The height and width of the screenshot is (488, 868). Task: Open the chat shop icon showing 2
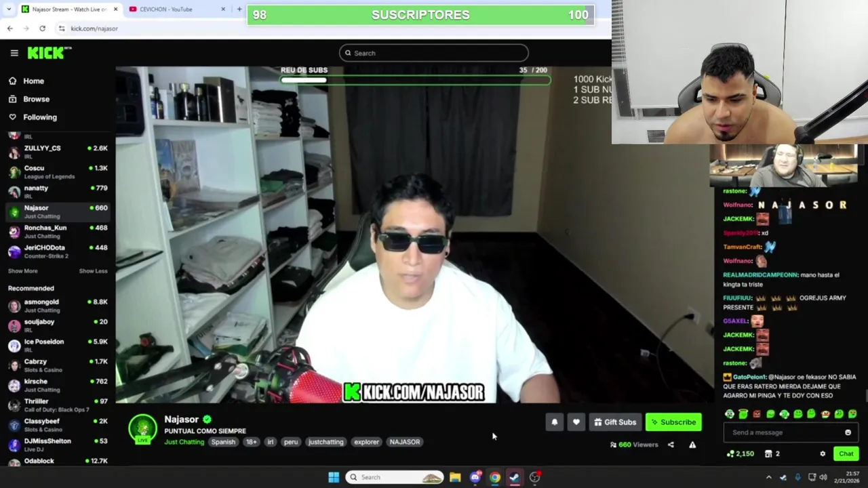(x=772, y=453)
